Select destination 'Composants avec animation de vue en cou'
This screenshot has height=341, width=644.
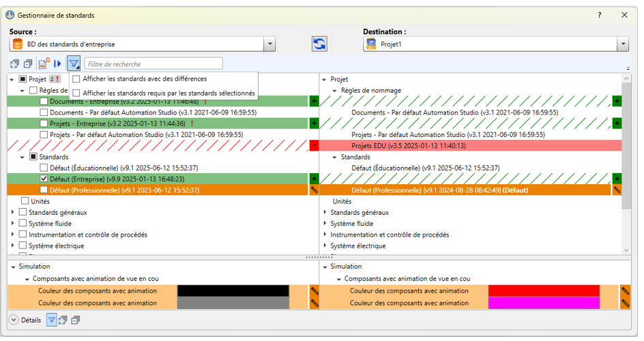(x=407, y=279)
